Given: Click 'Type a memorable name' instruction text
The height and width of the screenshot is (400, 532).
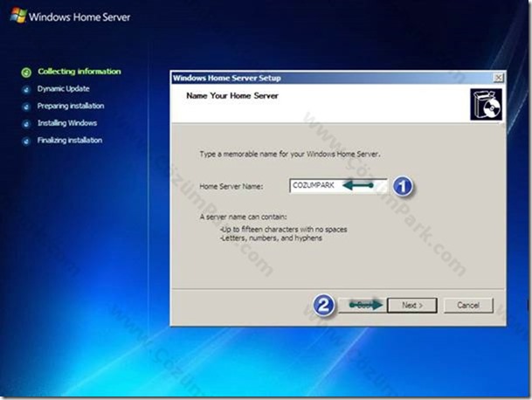Looking at the screenshot, I should pyautogui.click(x=290, y=155).
